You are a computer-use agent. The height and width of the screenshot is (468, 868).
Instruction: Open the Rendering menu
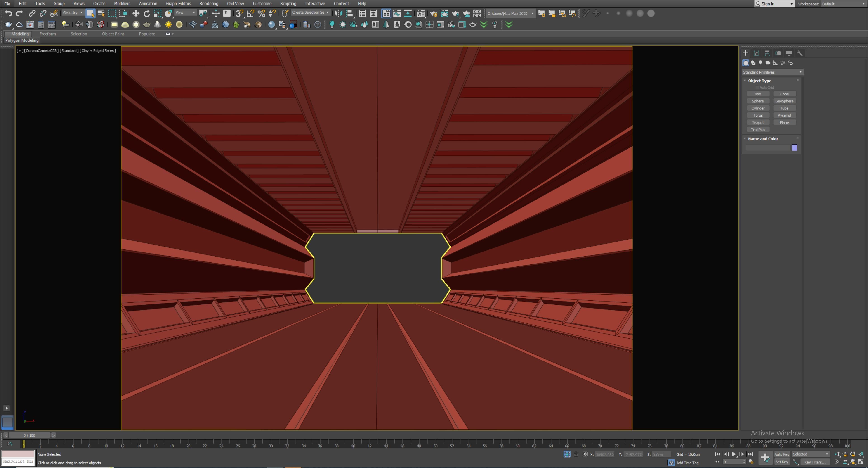209,4
